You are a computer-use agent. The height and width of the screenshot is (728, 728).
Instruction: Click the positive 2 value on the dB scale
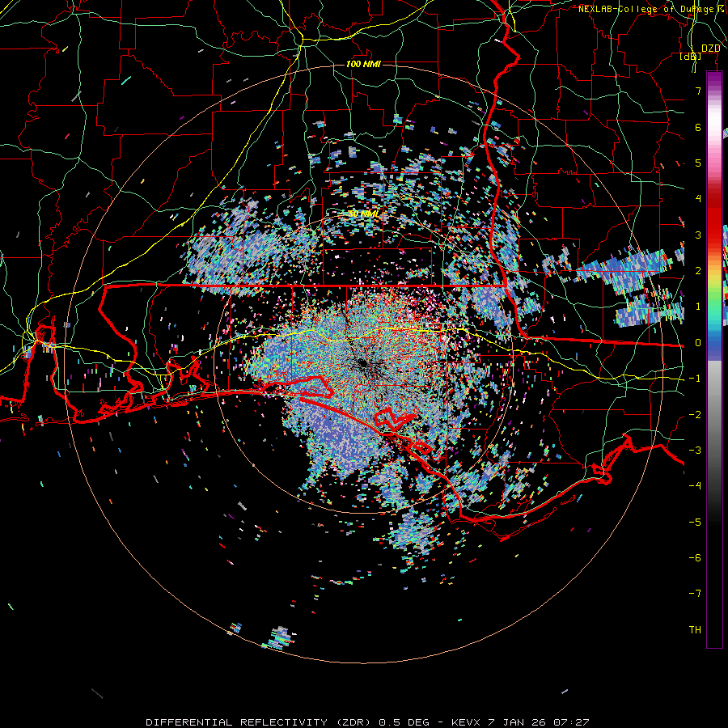(x=698, y=271)
